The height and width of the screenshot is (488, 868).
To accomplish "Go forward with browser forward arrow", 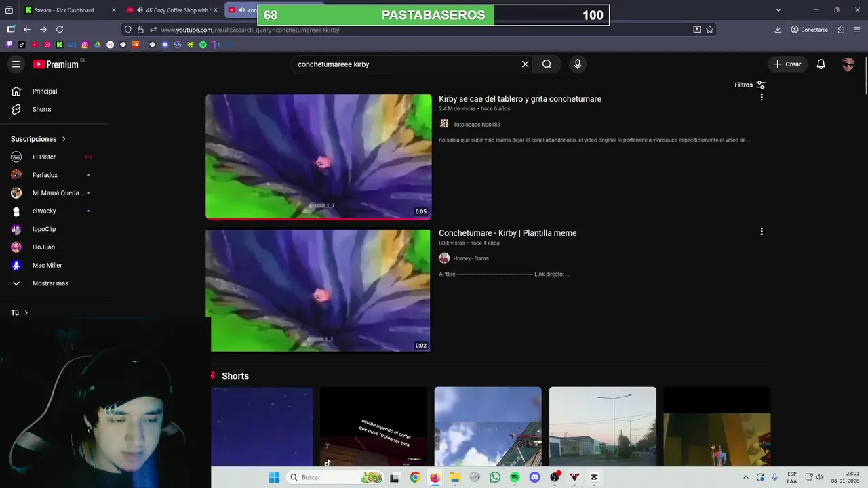I will [43, 30].
